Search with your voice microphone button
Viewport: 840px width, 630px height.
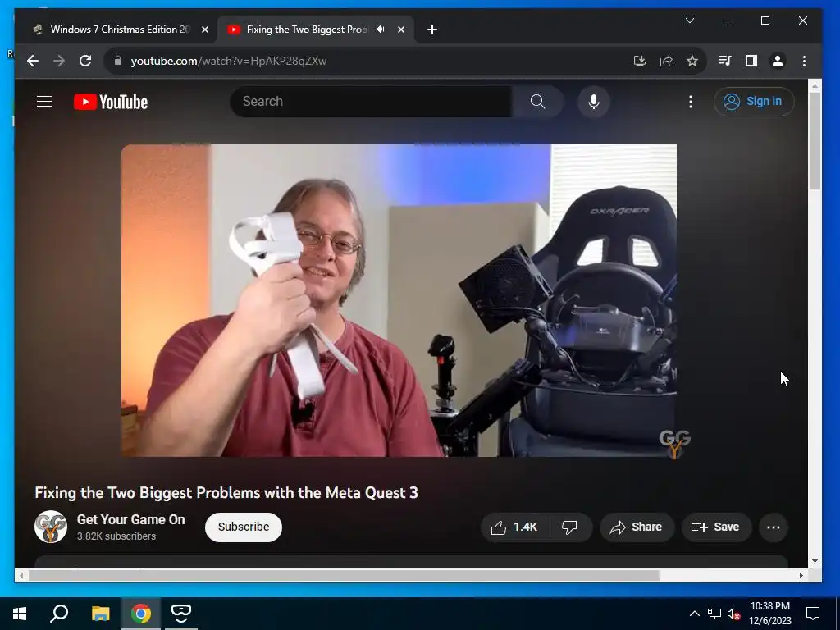pos(594,101)
